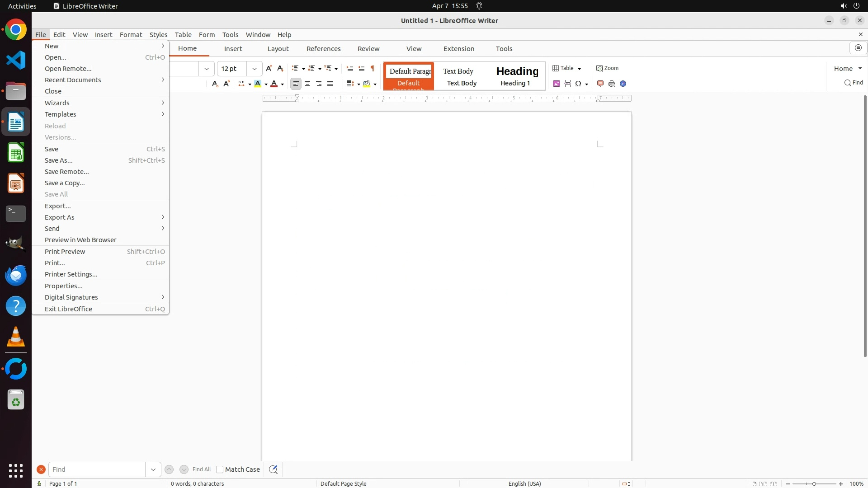Toggle the unordered bullet list button
The image size is (868, 488).
[295, 68]
